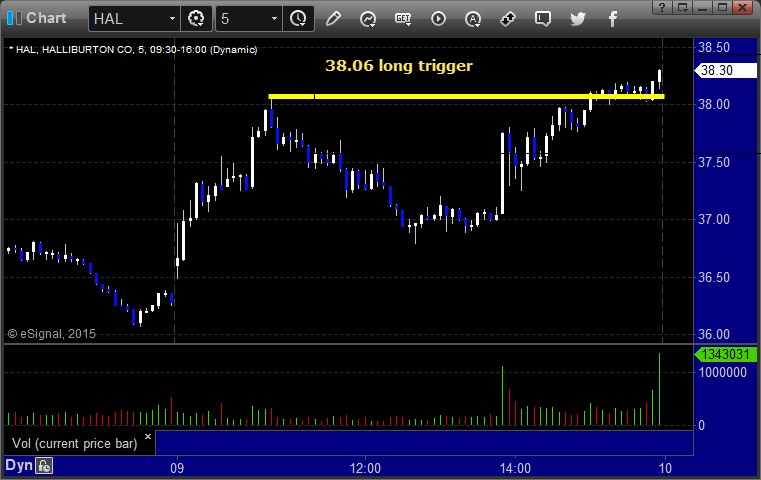Toggle the lock icon beside Dyn

(x=44, y=466)
